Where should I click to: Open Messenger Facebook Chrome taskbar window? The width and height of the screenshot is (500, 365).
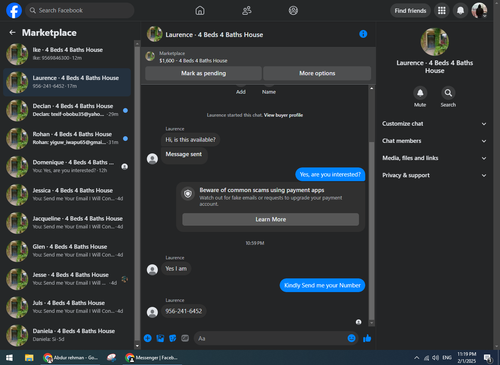pos(152,358)
